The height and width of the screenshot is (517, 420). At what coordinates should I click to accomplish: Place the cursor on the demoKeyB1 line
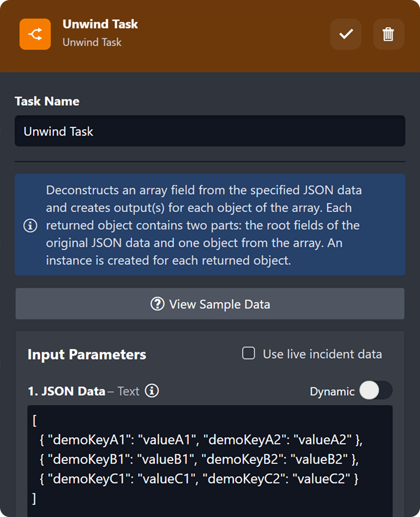pyautogui.click(x=199, y=459)
